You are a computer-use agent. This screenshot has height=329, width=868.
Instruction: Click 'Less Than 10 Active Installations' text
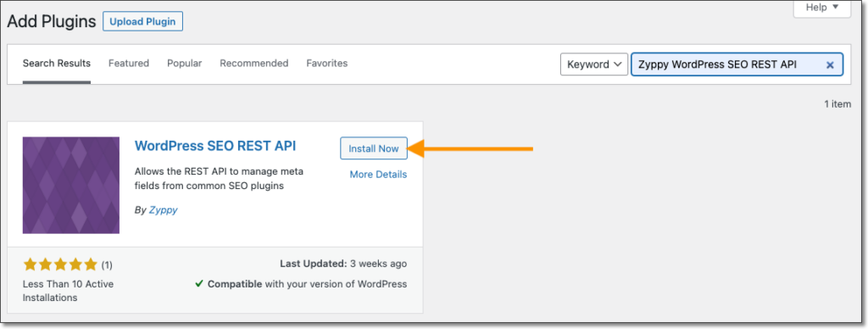tap(68, 291)
